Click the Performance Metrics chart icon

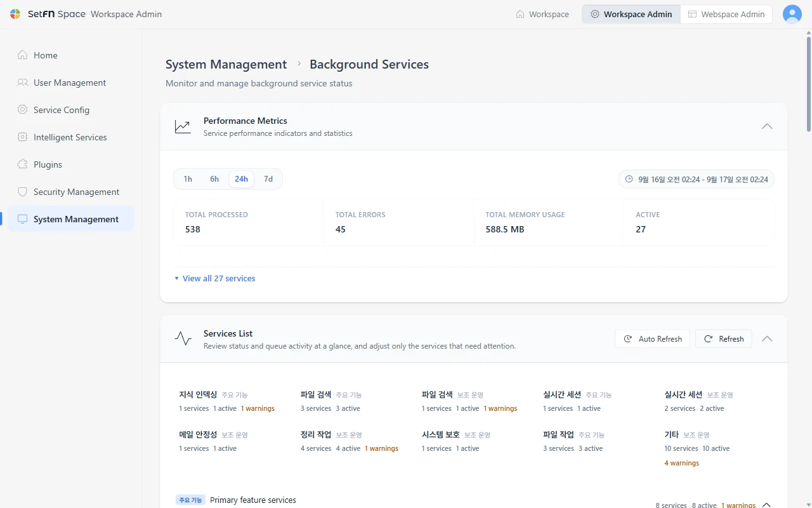click(183, 126)
